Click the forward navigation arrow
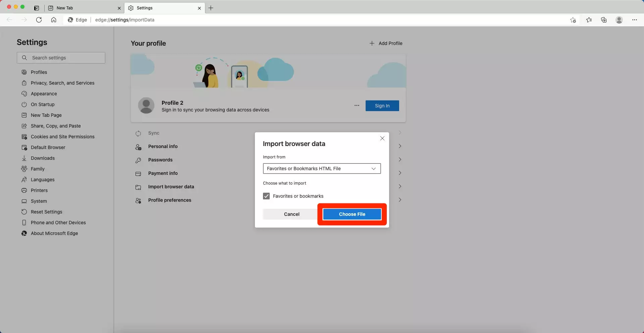This screenshot has width=644, height=333. click(24, 20)
